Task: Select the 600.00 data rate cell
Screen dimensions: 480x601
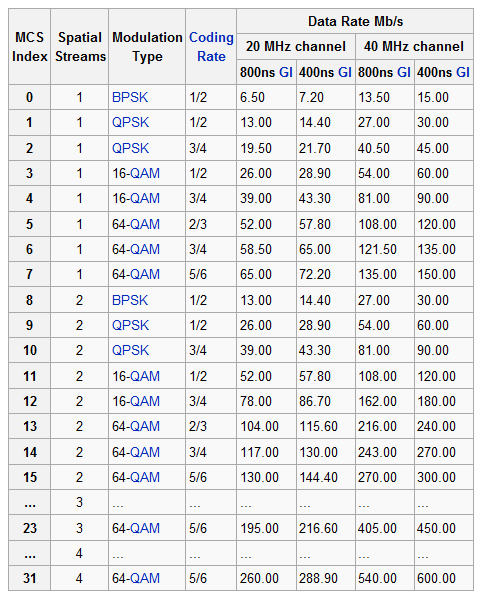Action: coord(444,578)
